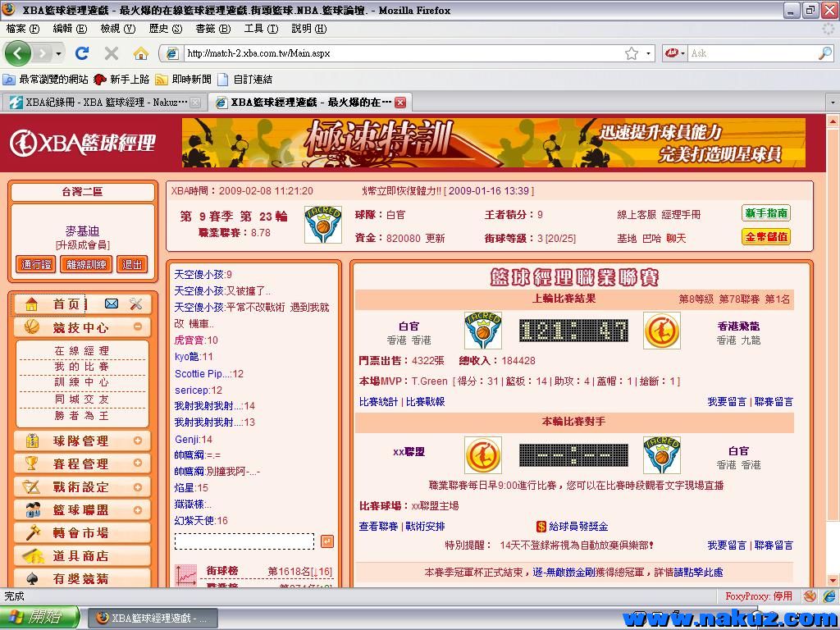Click the 金幣儲值 button
The height and width of the screenshot is (630, 840).
click(767, 237)
